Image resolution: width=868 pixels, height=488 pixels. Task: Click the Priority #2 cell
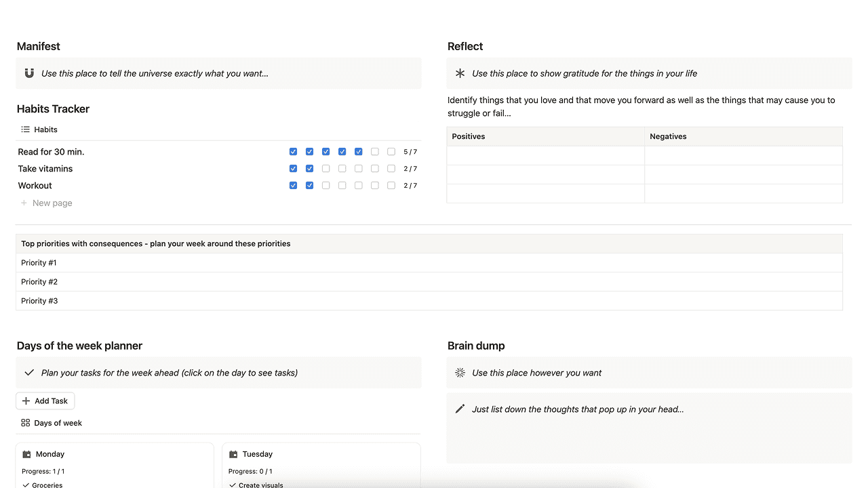click(429, 282)
